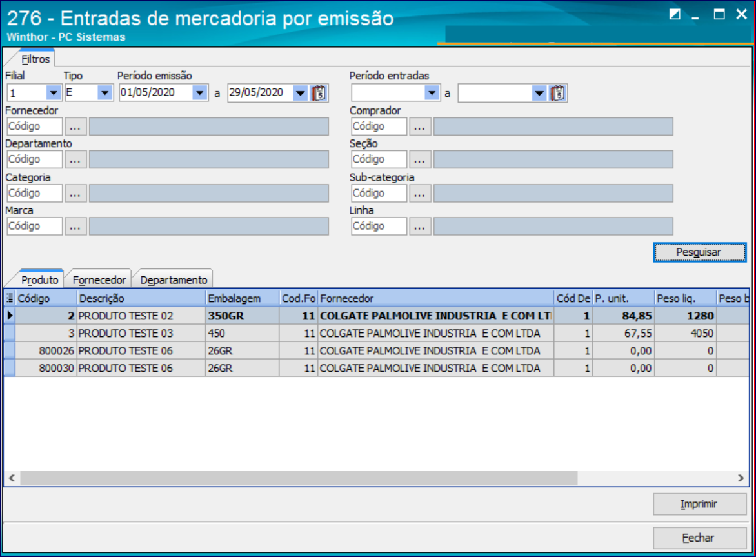
Task: Click the 1280 peso liq. cell
Action: point(685,316)
